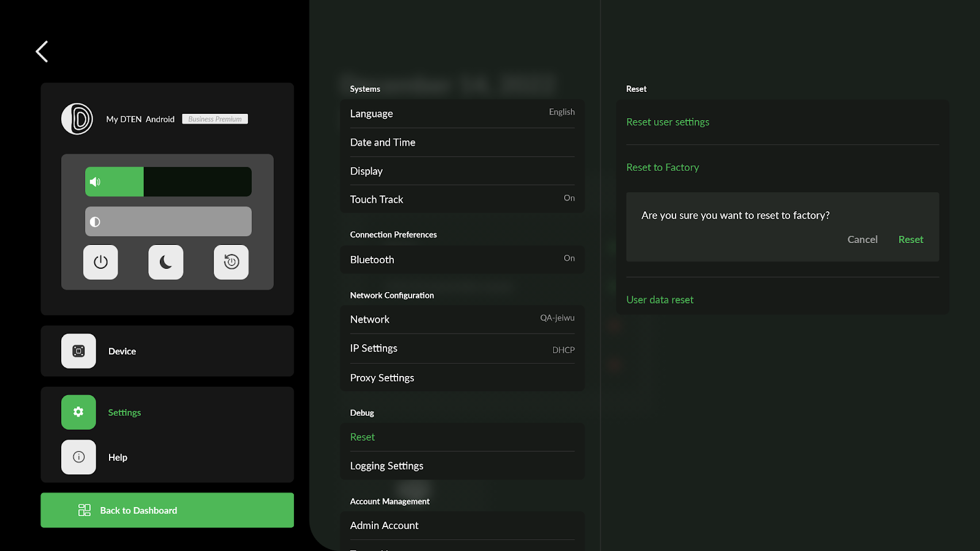The height and width of the screenshot is (551, 980).
Task: Adjust the grey brightness slider
Action: coord(168,221)
